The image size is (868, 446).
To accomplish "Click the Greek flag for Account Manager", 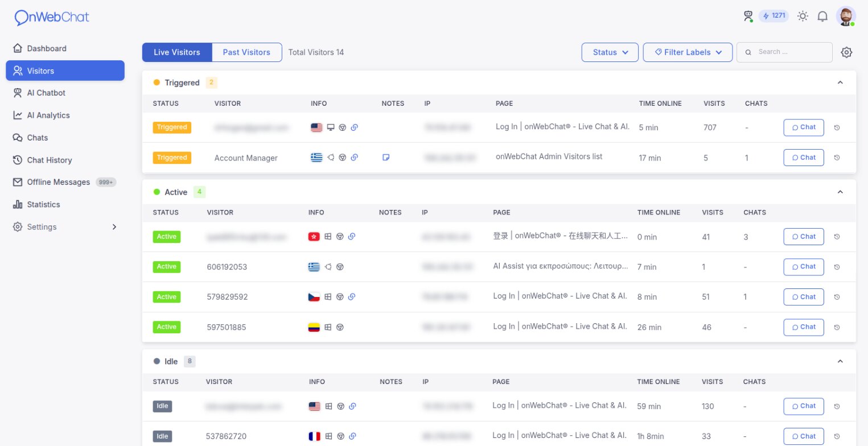I will click(317, 158).
